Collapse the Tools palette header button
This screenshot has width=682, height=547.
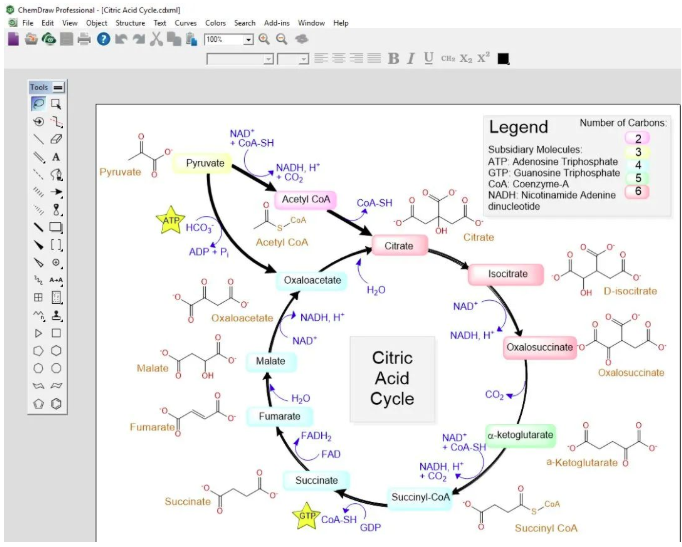(x=58, y=87)
